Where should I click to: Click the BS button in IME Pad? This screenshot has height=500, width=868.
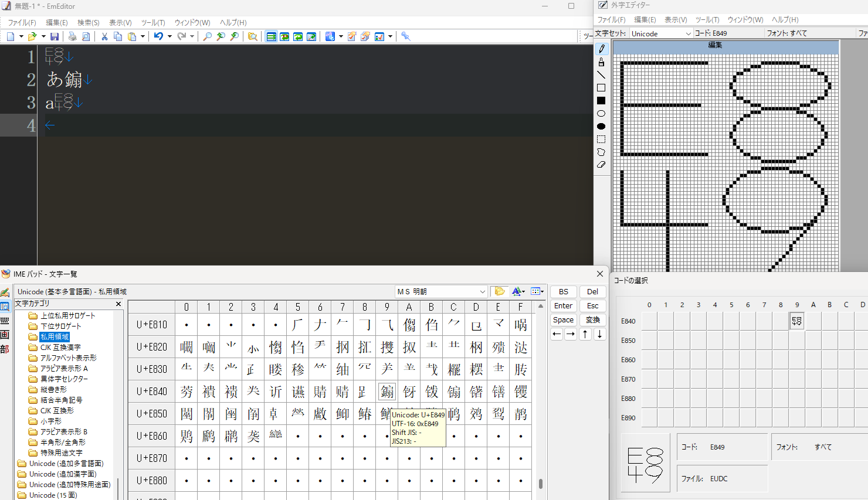click(x=564, y=291)
